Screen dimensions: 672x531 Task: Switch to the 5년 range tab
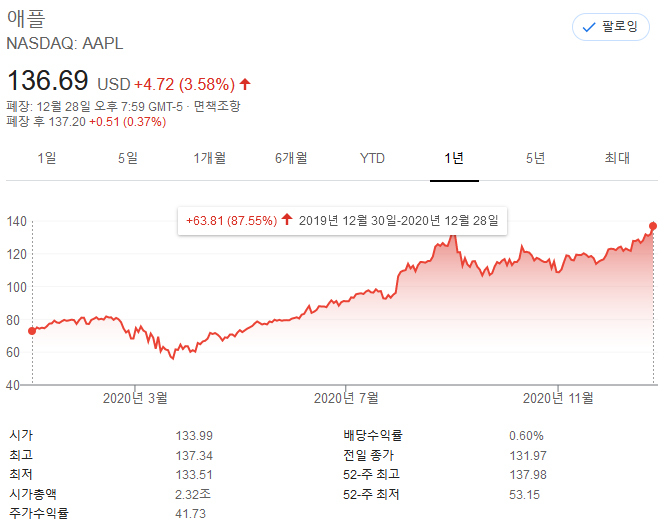pos(536,158)
